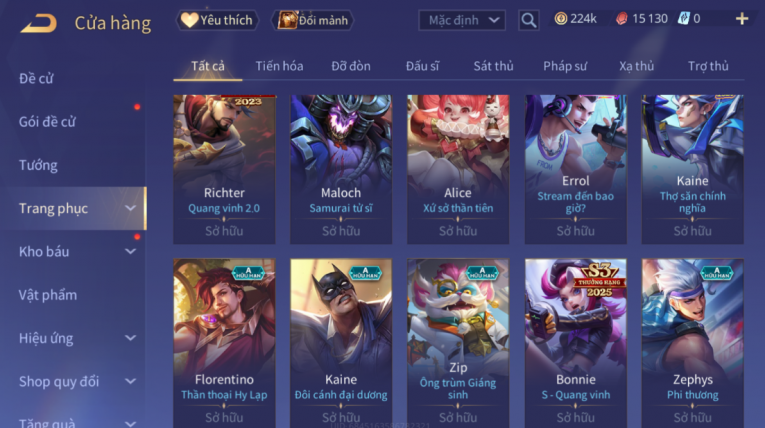Open the search magnifier icon
Viewport: 765px width, 428px height.
coord(528,20)
